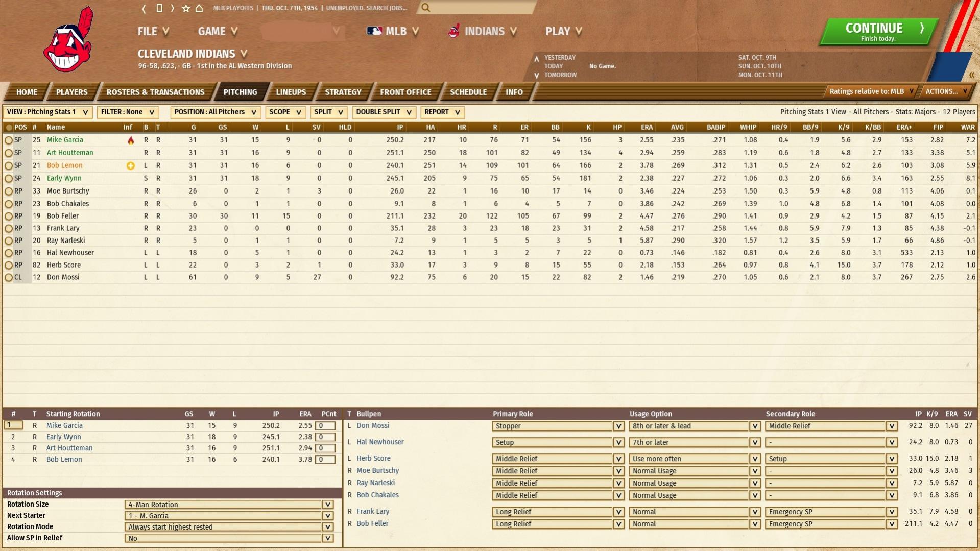Open the DOUBLE SPLIT dropdown
The image size is (980, 551).
(384, 112)
